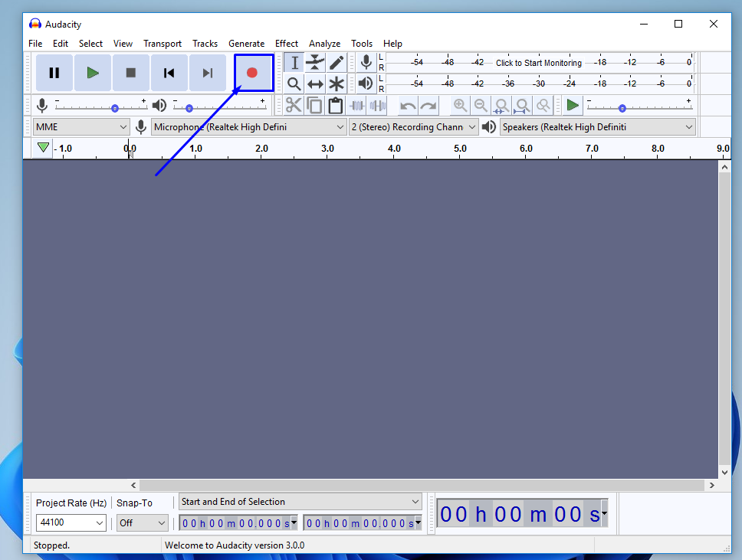Click the Stop button

130,72
